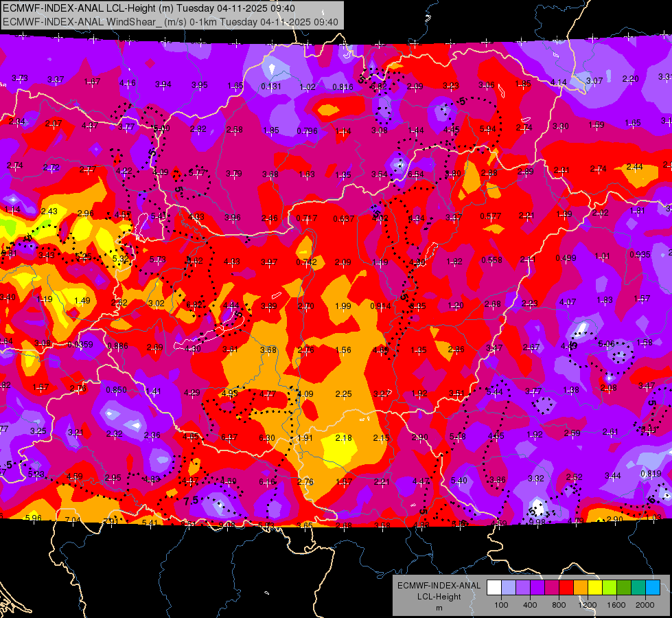Viewport: 672px width, 618px height.
Task: Click the teal legend color swatch
Action: coord(638,588)
